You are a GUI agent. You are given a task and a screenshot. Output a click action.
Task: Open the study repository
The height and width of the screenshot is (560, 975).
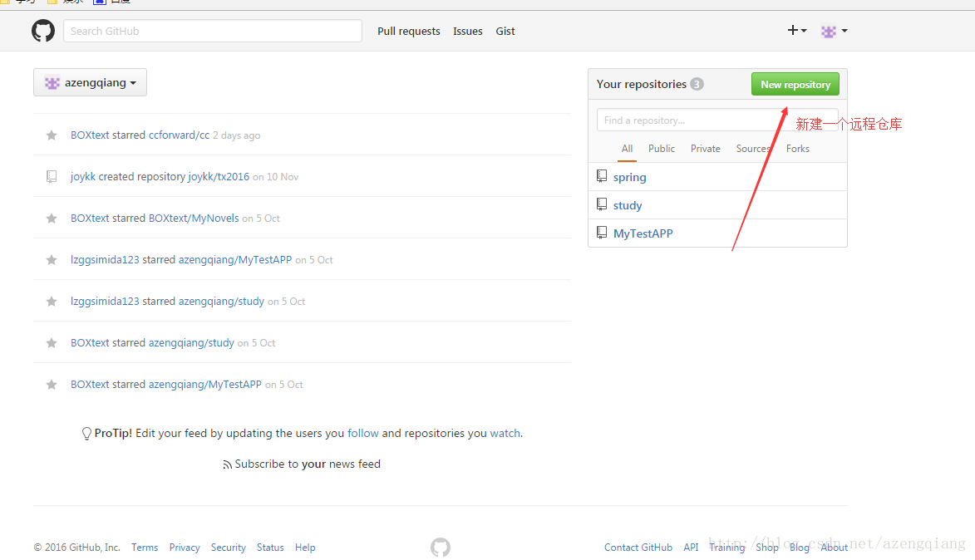coord(628,205)
